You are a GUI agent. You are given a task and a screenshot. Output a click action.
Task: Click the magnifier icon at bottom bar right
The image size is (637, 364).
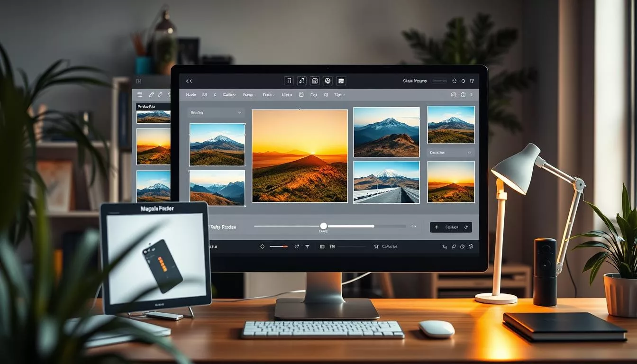tap(454, 246)
